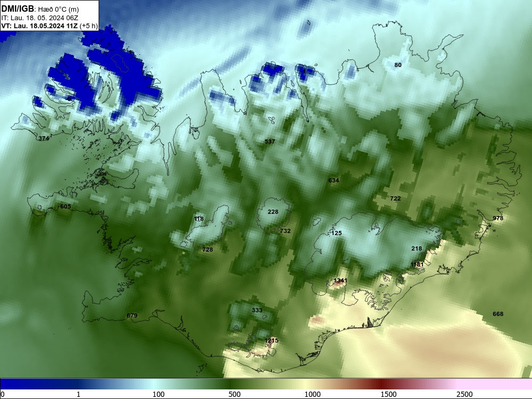This screenshot has height=399, width=532.
Task: Click the map value 634
Action: coord(334,180)
